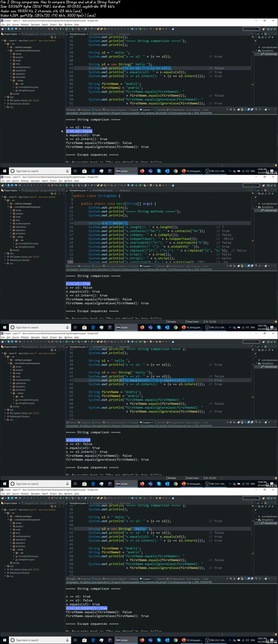
Task: Open Windows Start menu in 10:46 PM frame
Action: (x=4, y=171)
